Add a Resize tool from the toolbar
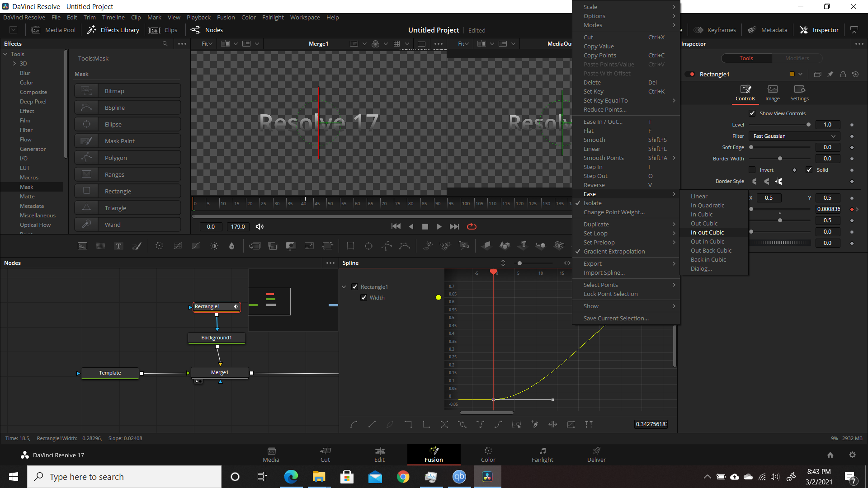This screenshot has height=488, width=868. point(309,246)
